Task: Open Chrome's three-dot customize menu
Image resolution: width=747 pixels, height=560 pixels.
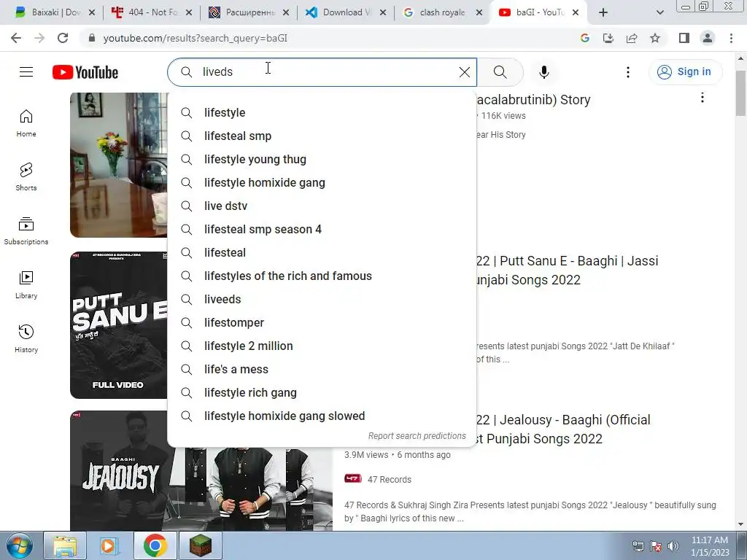Action: (731, 38)
